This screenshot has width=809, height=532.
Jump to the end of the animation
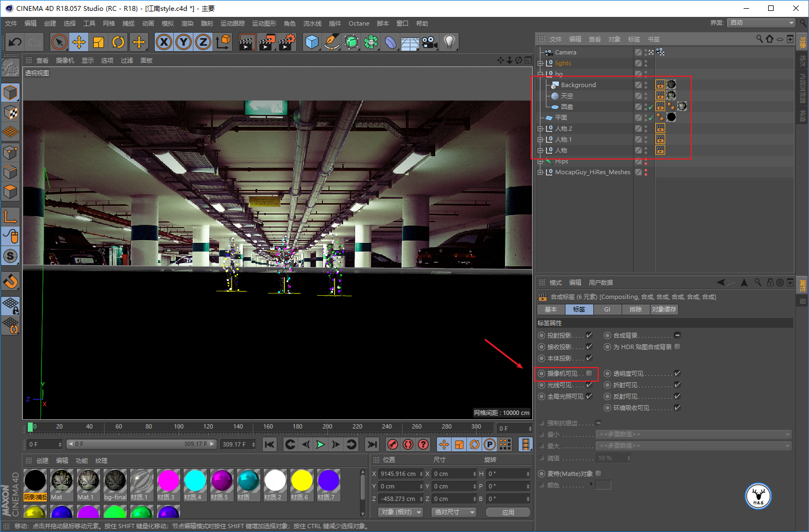pyautogui.click(x=372, y=444)
